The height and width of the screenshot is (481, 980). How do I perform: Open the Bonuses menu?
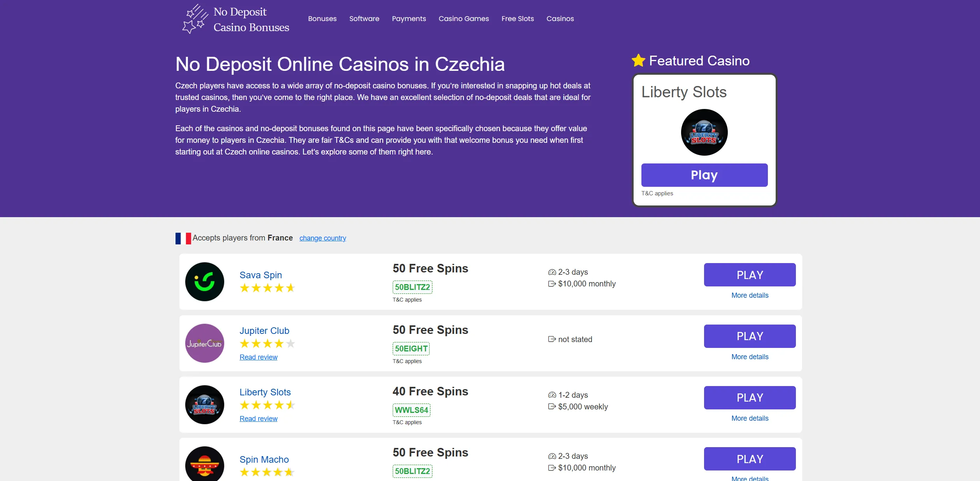point(322,19)
